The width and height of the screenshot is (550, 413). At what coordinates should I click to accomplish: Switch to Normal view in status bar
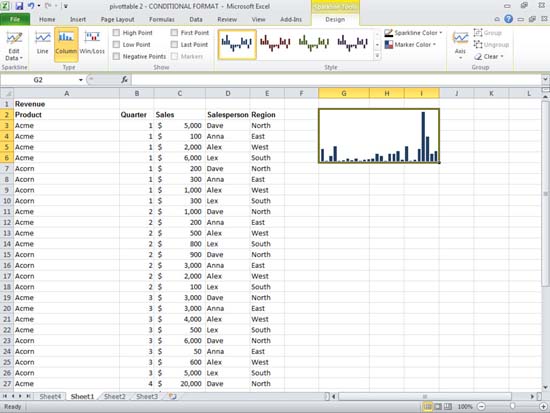(427, 407)
